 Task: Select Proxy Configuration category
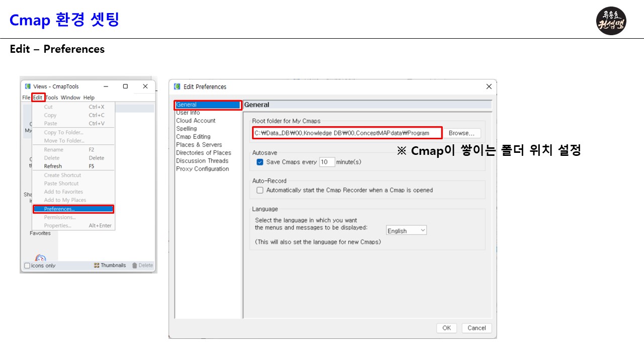coord(202,169)
